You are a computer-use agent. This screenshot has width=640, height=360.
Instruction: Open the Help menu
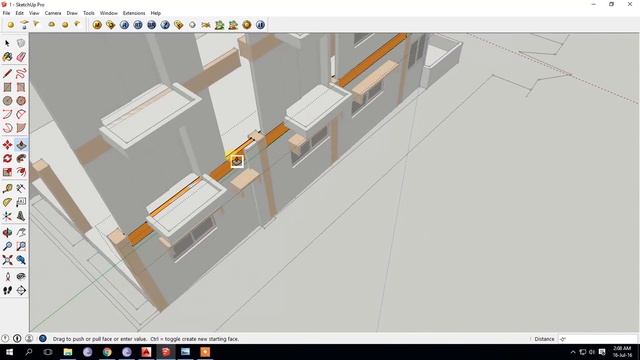tap(156, 13)
